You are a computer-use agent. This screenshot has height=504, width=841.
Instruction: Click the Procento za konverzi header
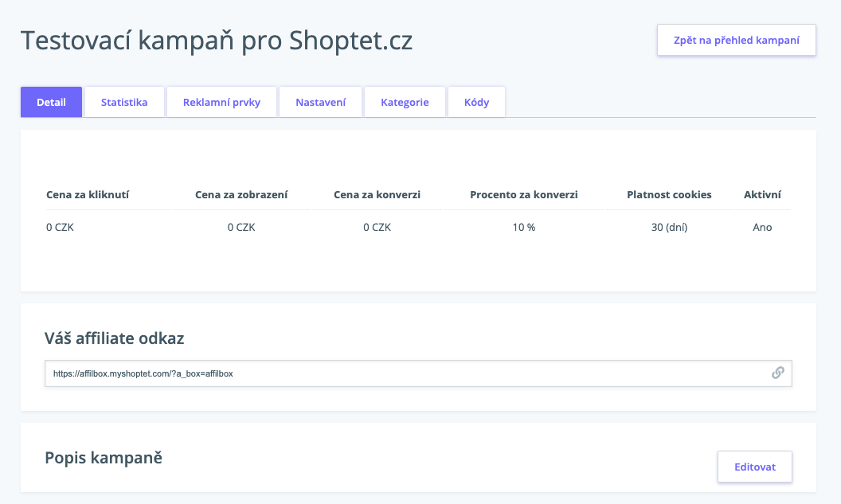[524, 194]
